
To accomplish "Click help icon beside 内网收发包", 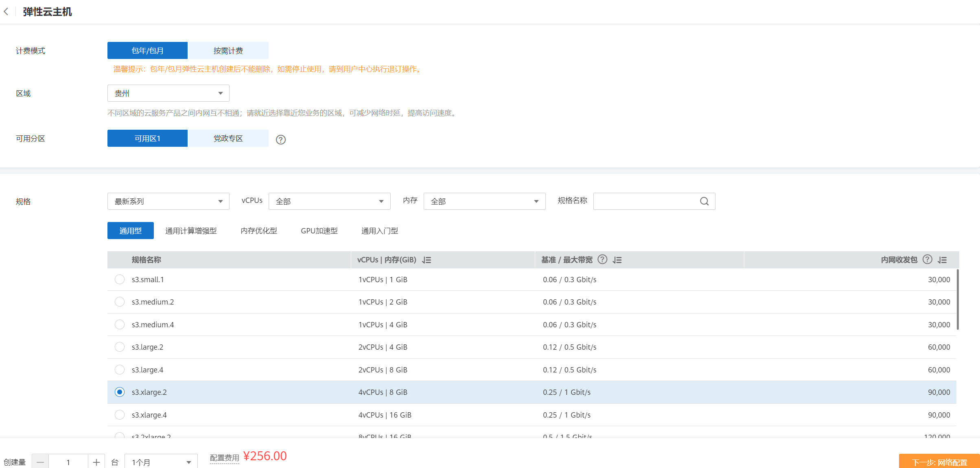I will 927,259.
